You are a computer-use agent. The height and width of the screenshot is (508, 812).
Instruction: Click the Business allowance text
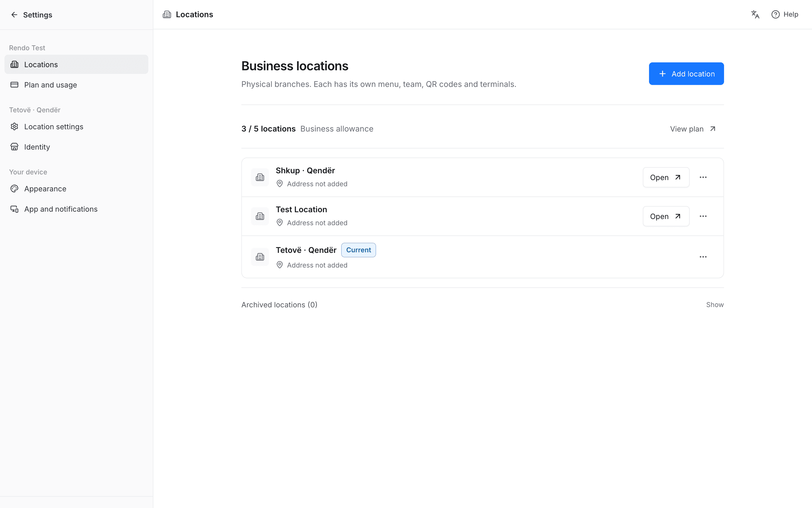pos(337,129)
